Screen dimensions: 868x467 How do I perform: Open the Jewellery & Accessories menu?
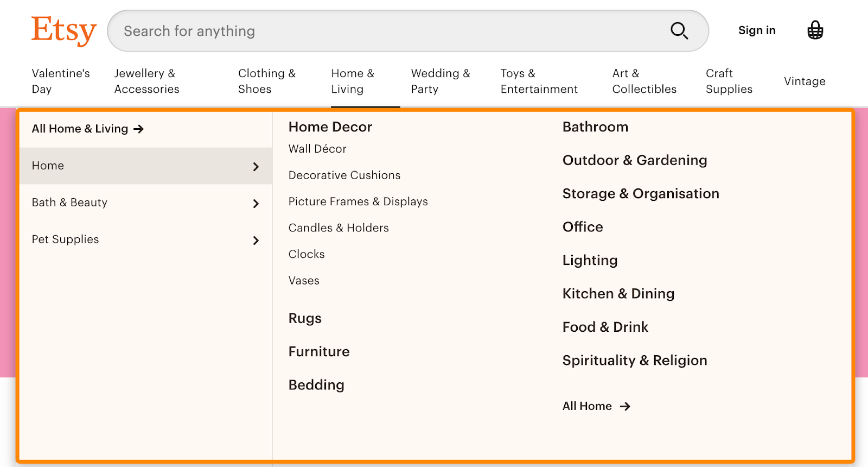coord(146,81)
